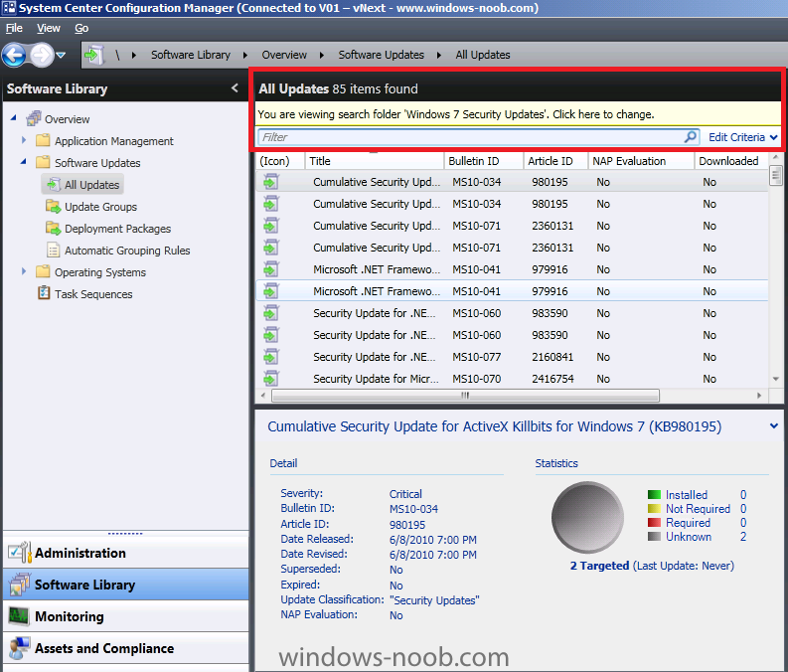Sort by the NAP Evaluation column header
788x672 pixels.
641,161
